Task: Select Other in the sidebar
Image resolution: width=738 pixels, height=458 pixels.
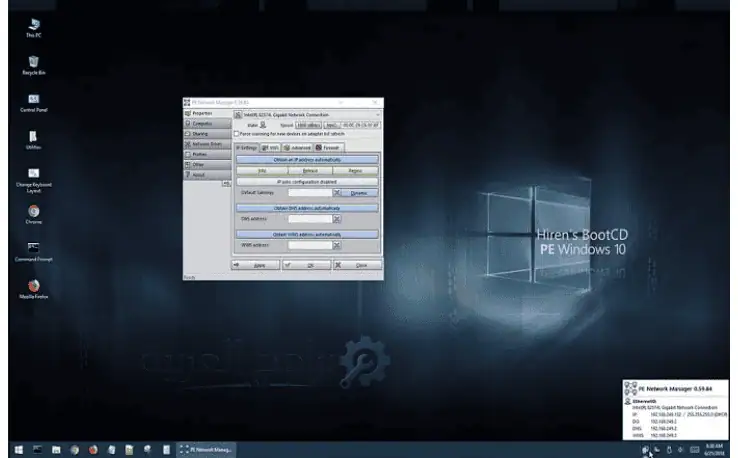Action: coord(208,165)
